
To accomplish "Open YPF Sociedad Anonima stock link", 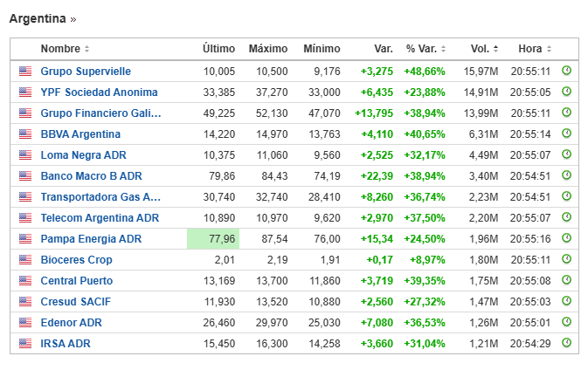I will [99, 92].
